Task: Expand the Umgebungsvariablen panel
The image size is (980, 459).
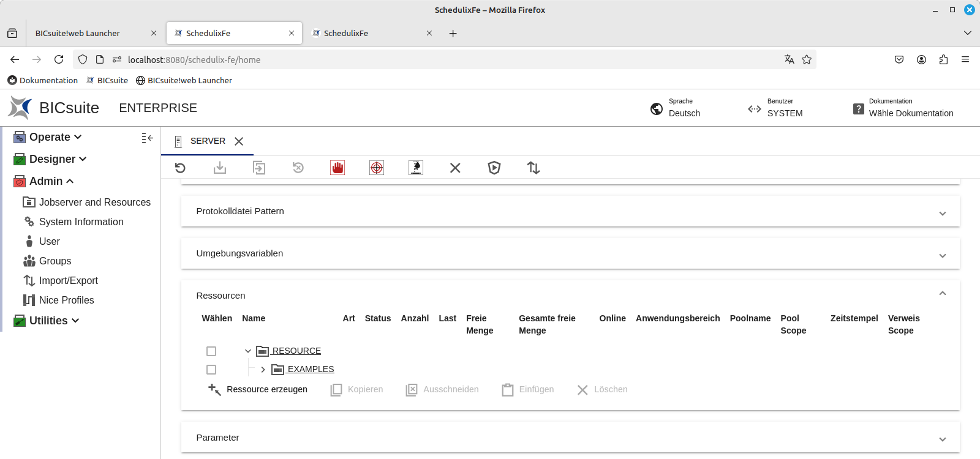Action: [942, 256]
